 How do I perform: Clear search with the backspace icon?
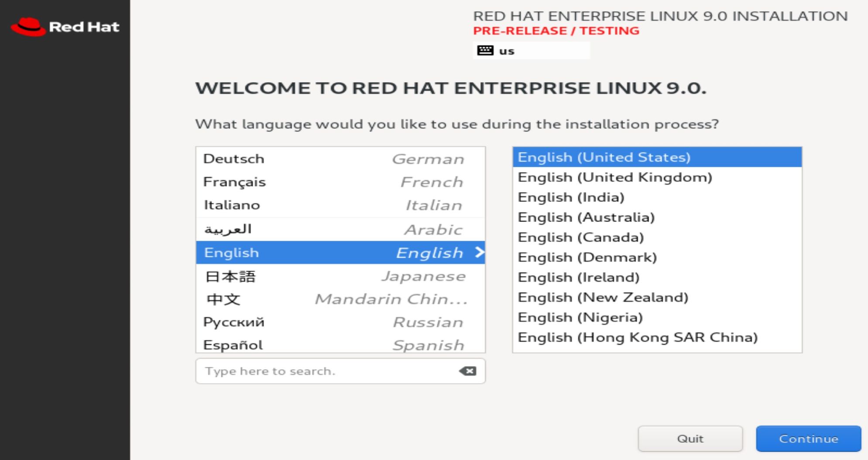click(x=467, y=371)
